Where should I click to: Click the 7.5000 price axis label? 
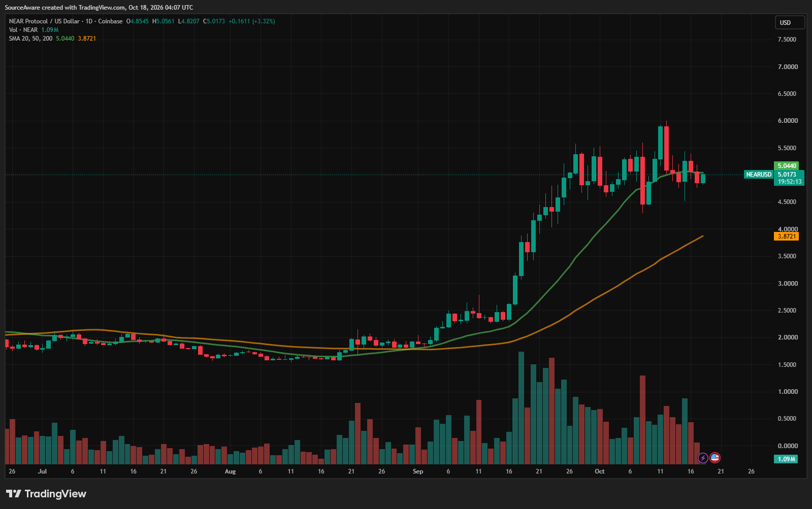click(787, 40)
